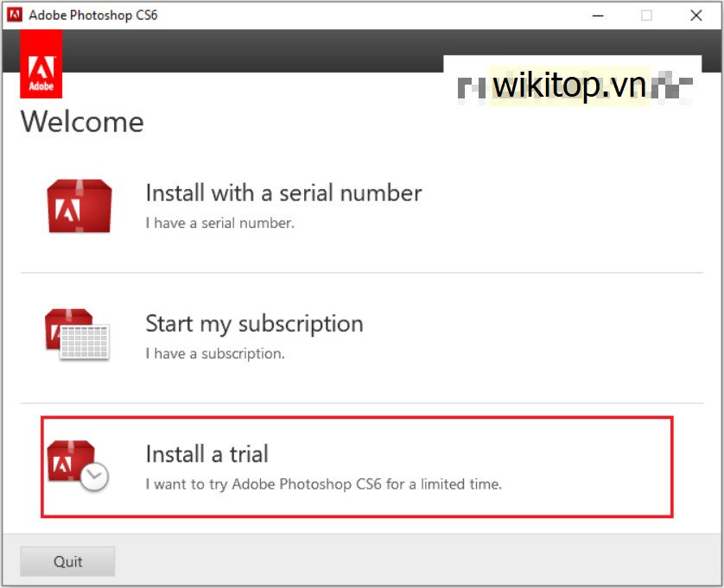
Task: Click the "I have a serial number." text
Action: (219, 223)
